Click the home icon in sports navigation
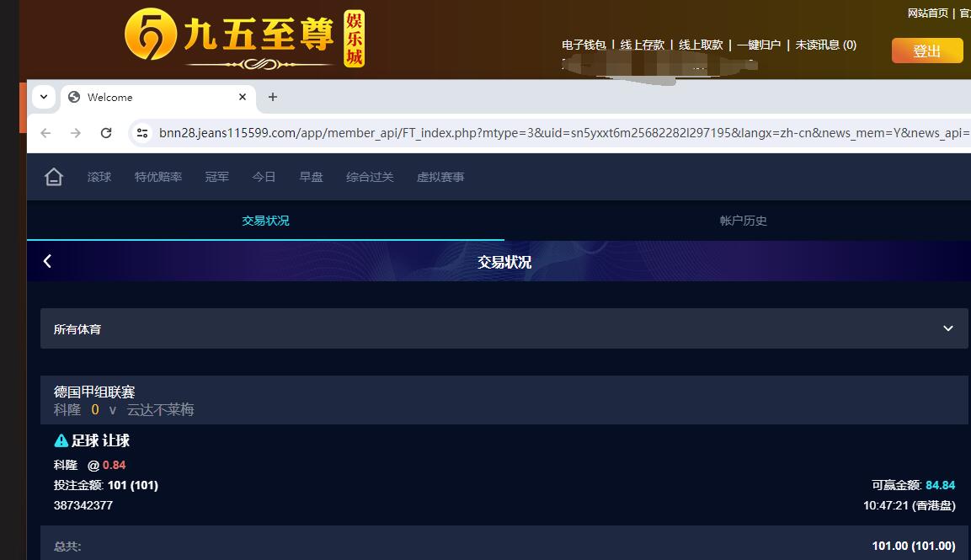The image size is (971, 560). click(x=54, y=177)
